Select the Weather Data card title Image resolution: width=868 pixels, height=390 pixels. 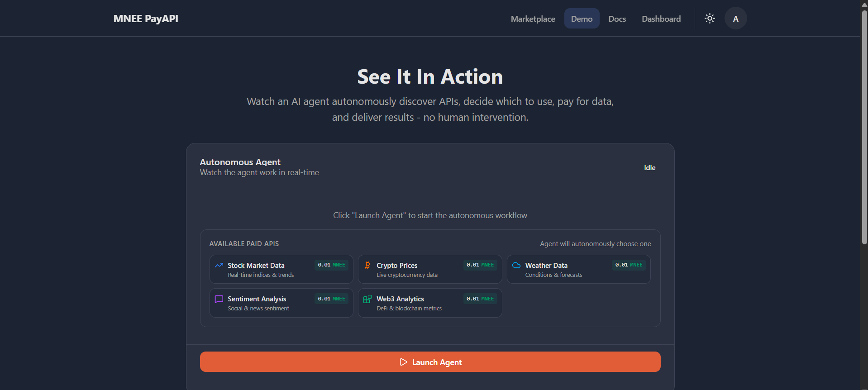[546, 266]
